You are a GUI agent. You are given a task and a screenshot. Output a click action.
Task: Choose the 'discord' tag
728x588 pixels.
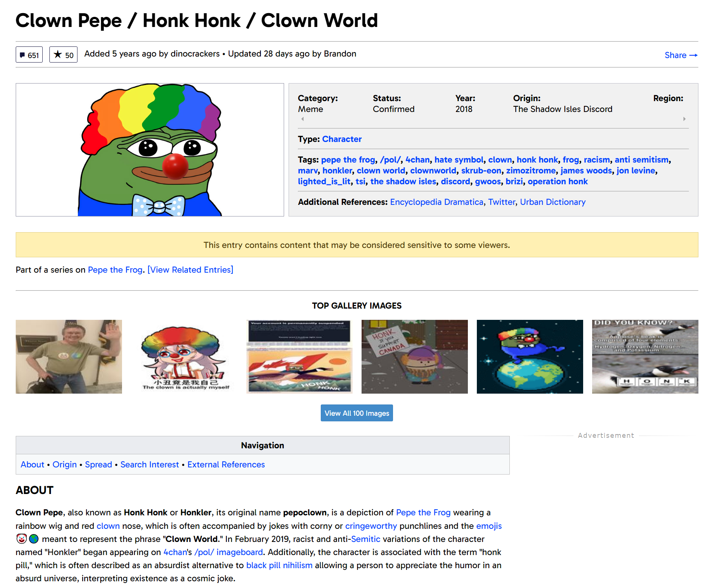455,181
